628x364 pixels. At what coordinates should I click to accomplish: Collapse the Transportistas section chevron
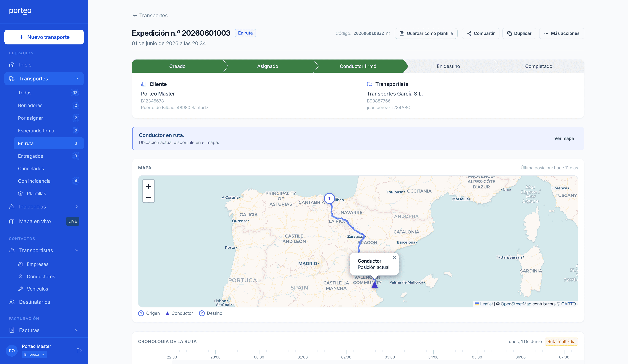point(77,250)
